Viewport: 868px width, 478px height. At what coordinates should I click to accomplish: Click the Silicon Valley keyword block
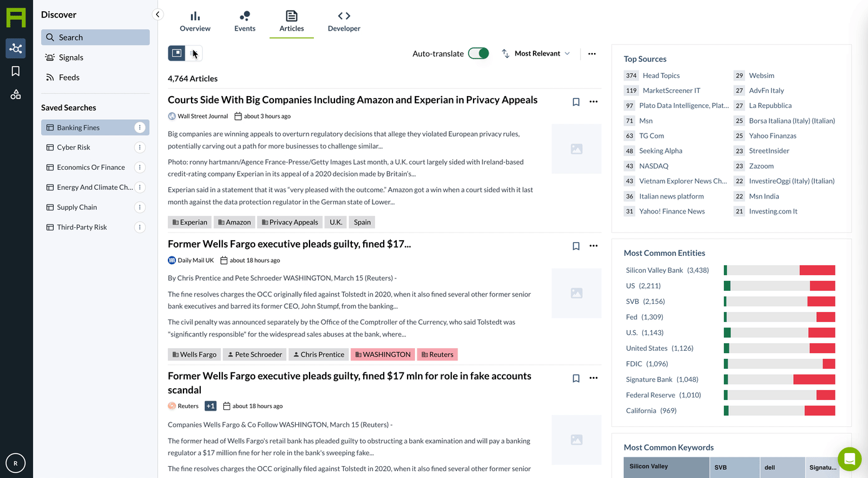666,467
